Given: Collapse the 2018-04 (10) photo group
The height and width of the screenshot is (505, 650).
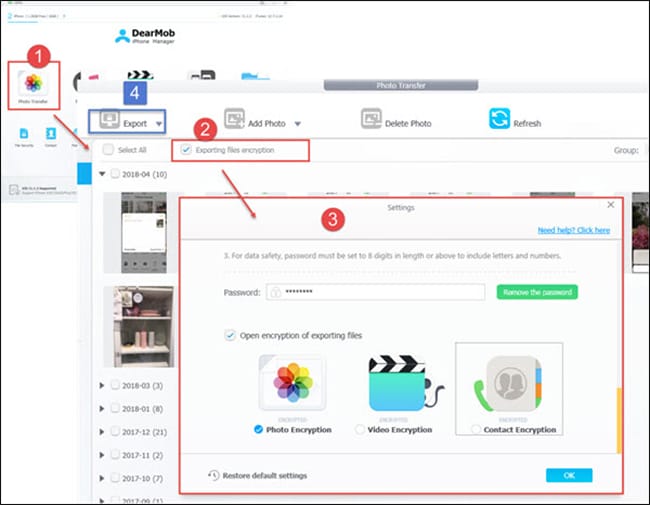Looking at the screenshot, I should coord(102,174).
